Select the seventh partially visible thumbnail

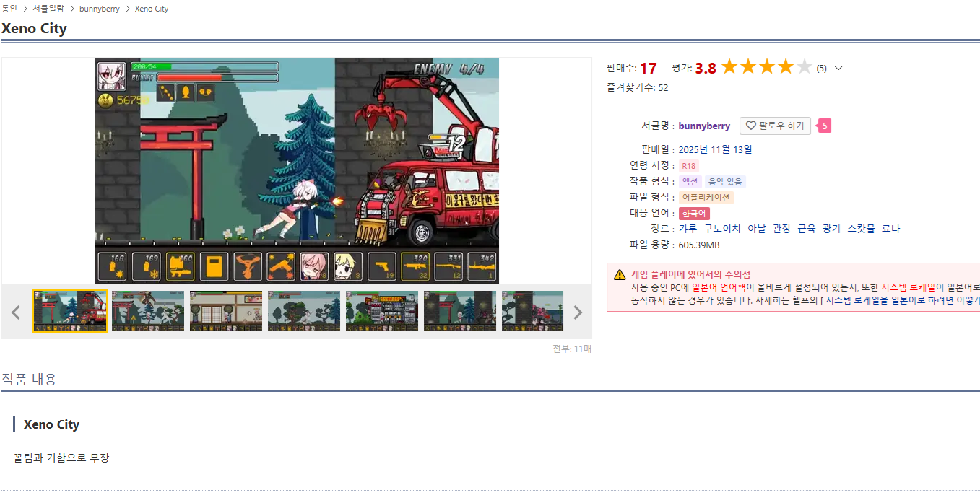pyautogui.click(x=532, y=311)
